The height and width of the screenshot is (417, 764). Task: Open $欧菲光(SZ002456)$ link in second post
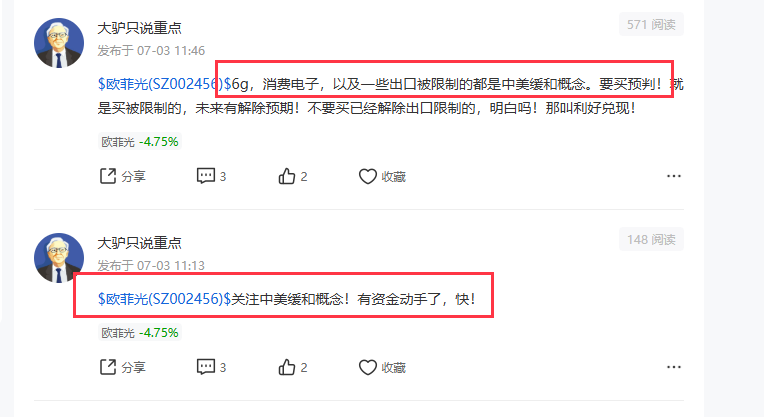164,299
